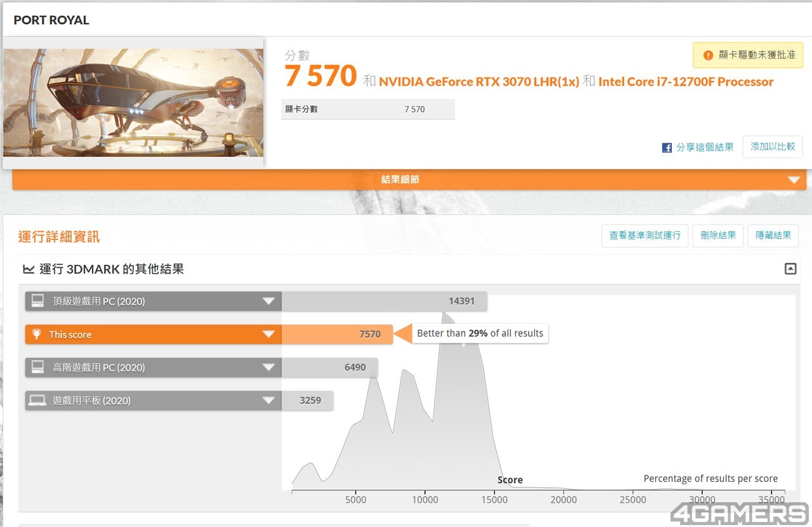Viewport: 812px width, 527px height.
Task: Click the 結果細節 bar label
Action: pyautogui.click(x=400, y=180)
